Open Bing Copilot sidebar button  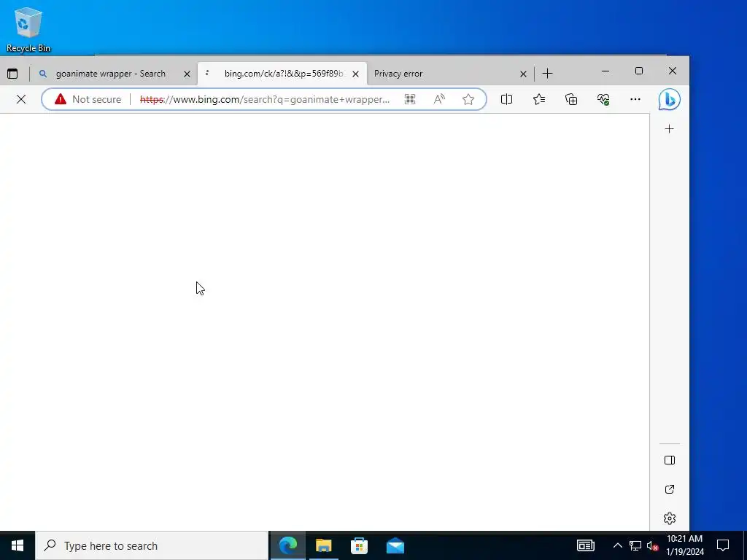click(x=670, y=99)
